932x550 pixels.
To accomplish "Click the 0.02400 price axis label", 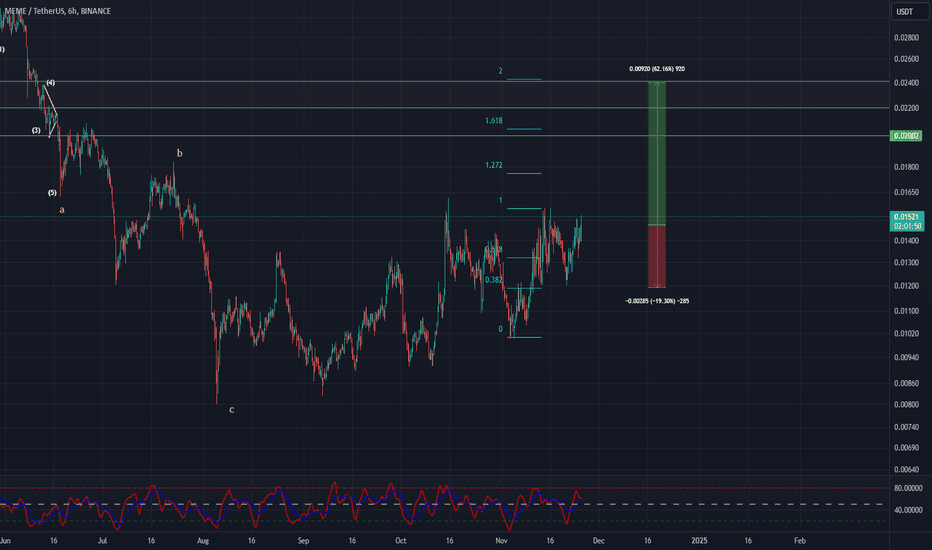I will click(x=906, y=83).
